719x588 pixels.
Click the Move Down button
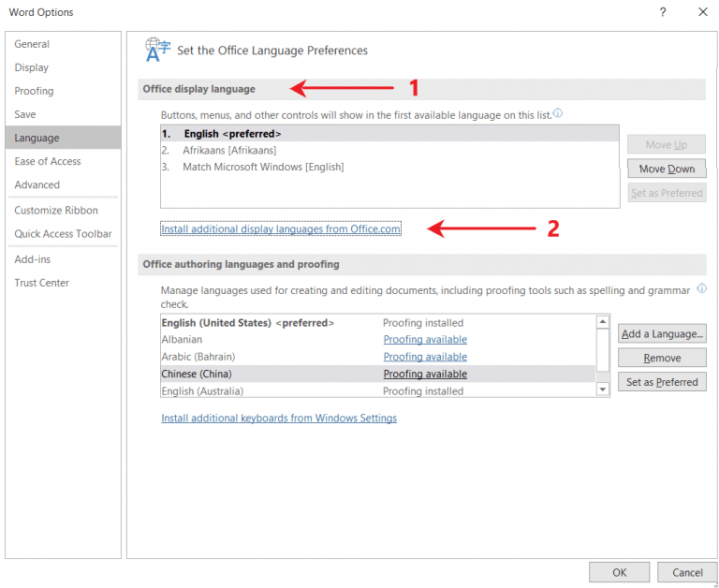tap(667, 169)
